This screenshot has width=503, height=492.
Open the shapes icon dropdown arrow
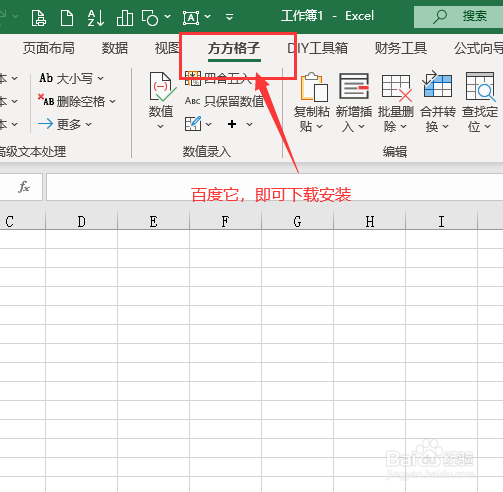168,16
